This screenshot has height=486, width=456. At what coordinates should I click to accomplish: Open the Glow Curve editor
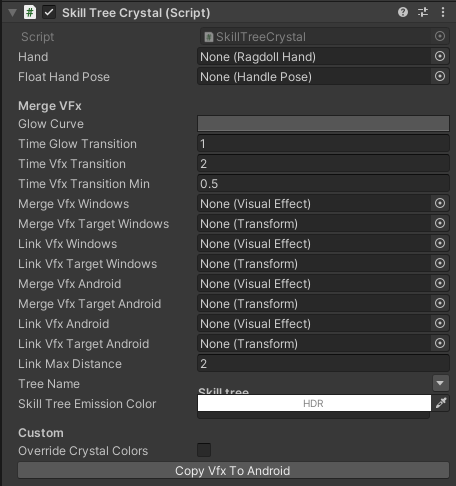[323, 124]
